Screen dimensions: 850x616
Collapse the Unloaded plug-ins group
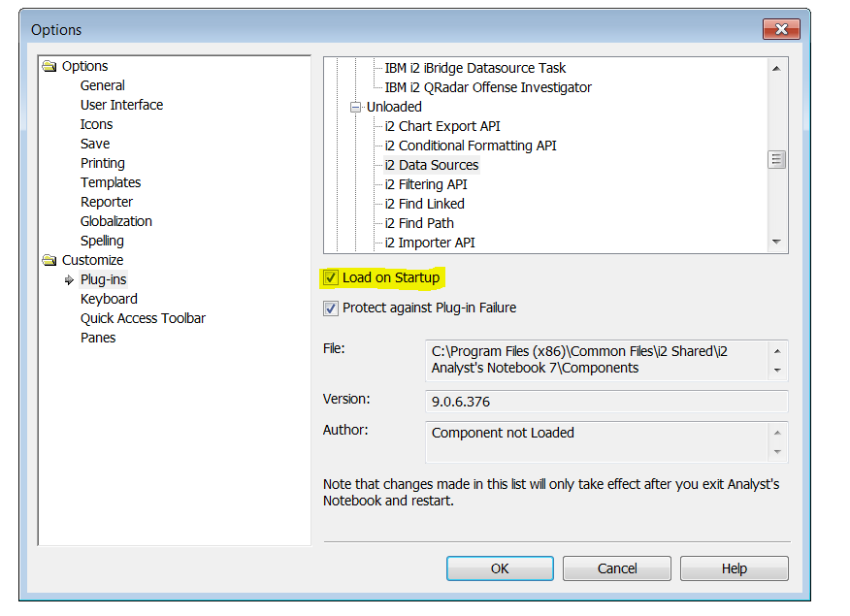tap(355, 107)
